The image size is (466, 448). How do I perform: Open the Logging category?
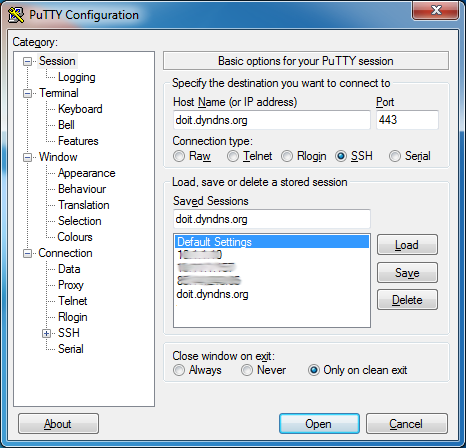(77, 77)
